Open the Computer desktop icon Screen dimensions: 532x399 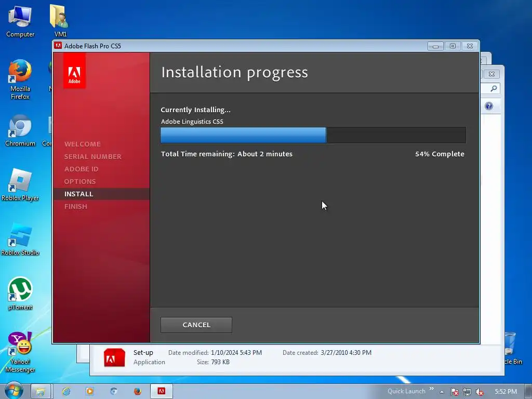20,21
